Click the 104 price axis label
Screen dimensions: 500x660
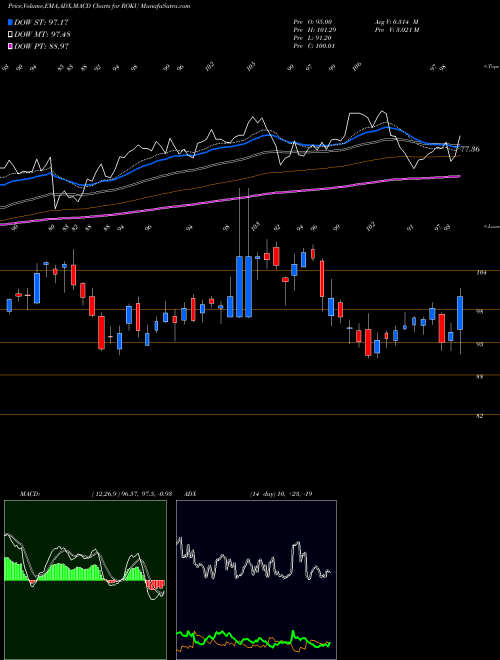click(x=482, y=273)
